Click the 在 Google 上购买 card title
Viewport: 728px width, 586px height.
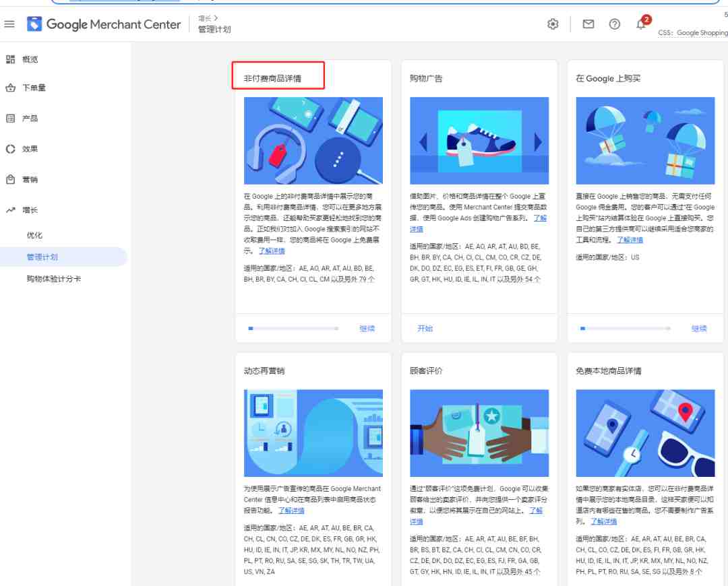click(x=608, y=78)
